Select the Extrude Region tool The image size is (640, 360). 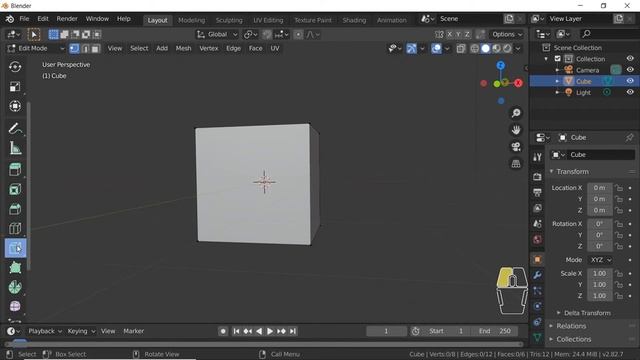[15, 169]
